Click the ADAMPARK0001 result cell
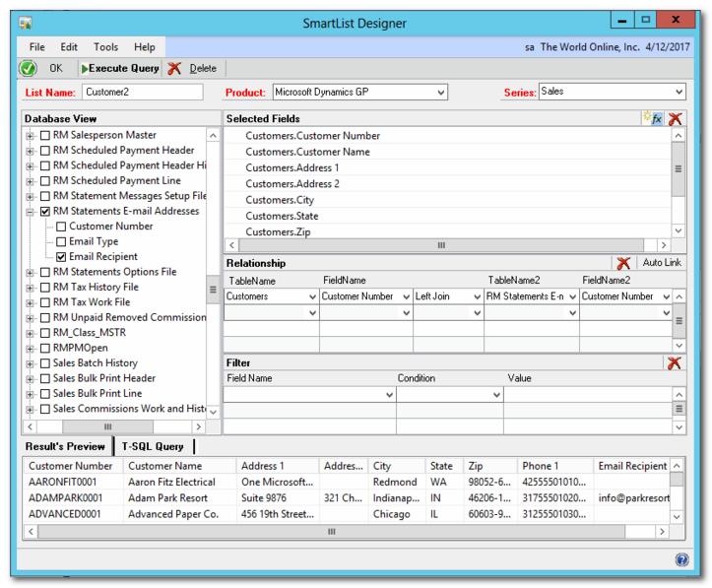This screenshot has height=588, width=712. coord(65,498)
